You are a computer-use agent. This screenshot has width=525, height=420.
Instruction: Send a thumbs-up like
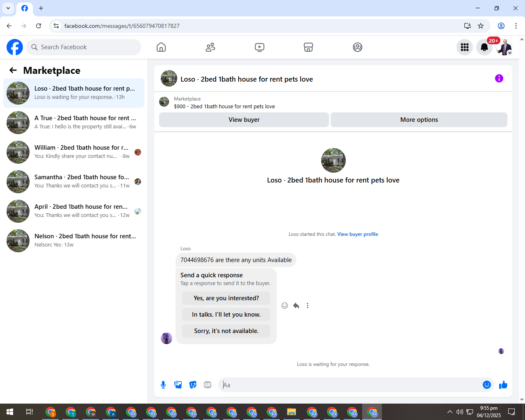point(503,385)
